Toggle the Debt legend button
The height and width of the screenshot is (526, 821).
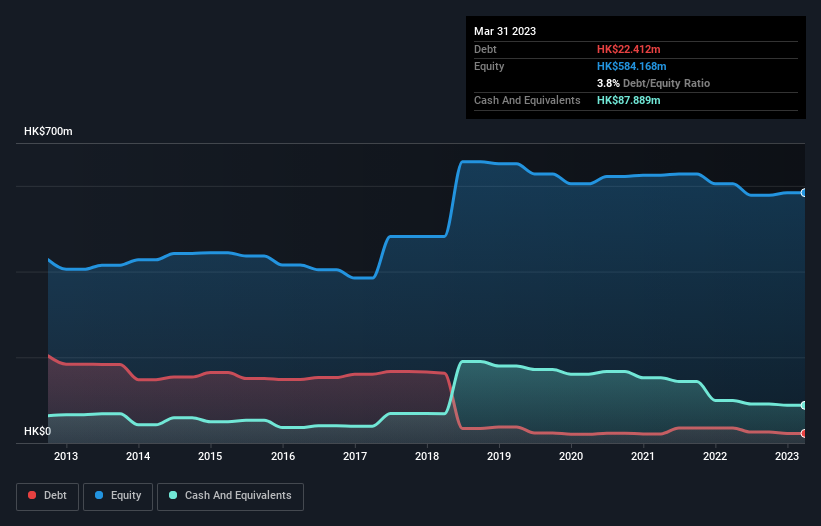click(x=48, y=496)
